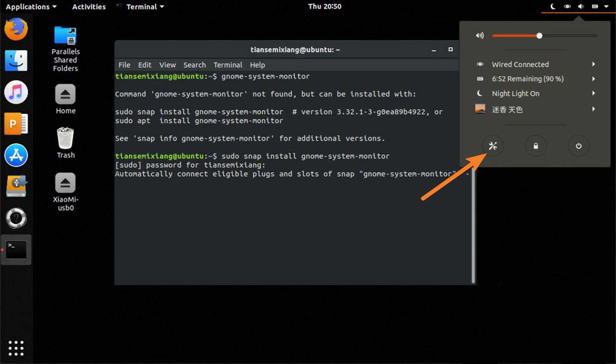The image size is (616, 364).
Task: Open the App Store-style software icon
Action: pyautogui.click(x=16, y=155)
